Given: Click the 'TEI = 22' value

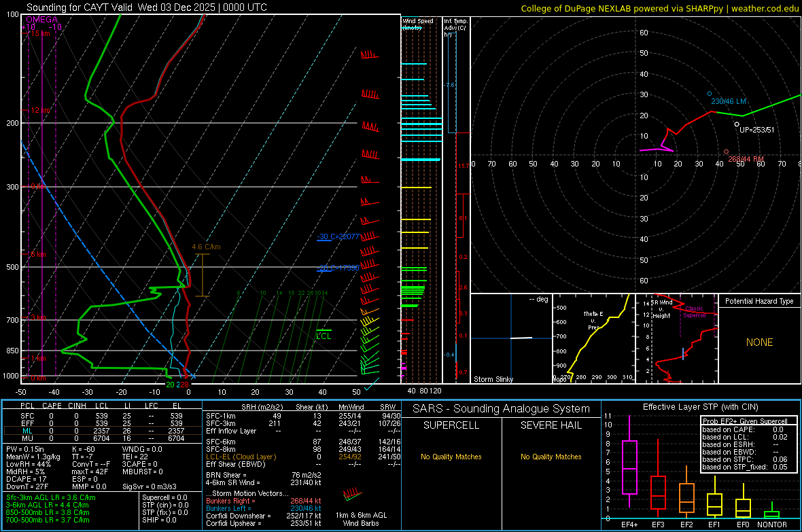Looking at the screenshot, I should 135,457.
